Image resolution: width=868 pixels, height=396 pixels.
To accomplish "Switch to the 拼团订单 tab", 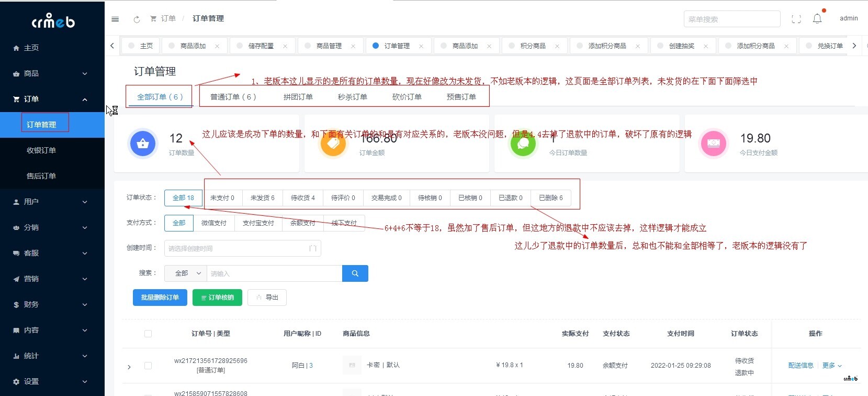I will pyautogui.click(x=298, y=97).
